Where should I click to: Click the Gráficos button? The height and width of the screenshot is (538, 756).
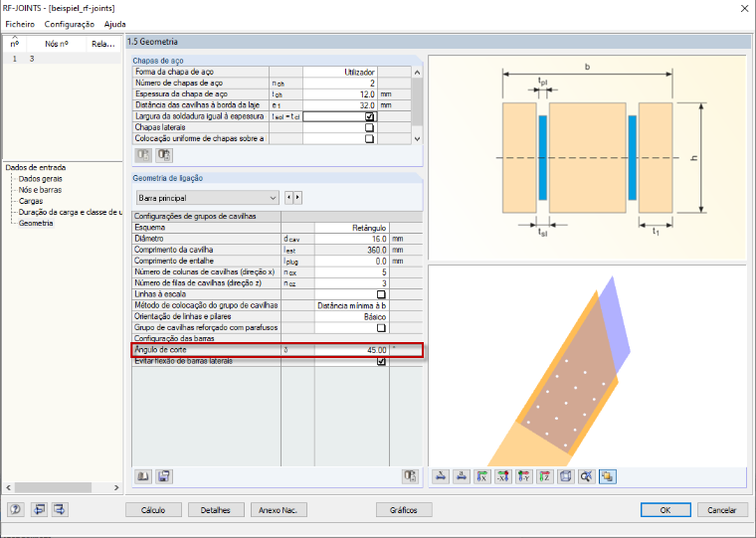coord(404,510)
